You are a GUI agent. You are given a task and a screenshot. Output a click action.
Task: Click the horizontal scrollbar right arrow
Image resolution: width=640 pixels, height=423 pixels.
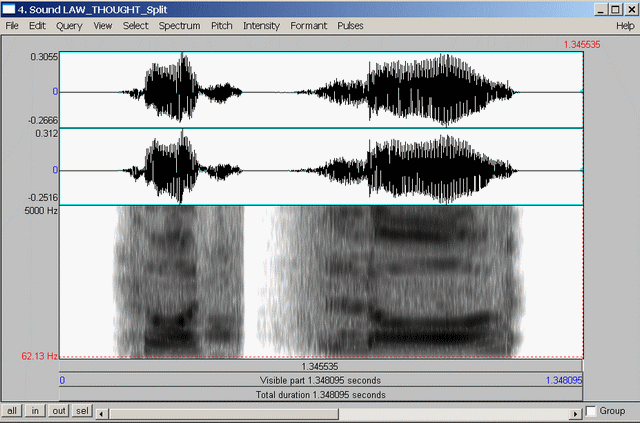tap(575, 412)
